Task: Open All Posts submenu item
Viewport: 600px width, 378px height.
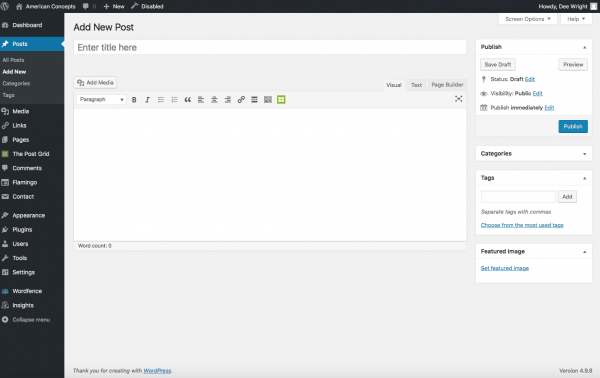Action: coord(13,60)
